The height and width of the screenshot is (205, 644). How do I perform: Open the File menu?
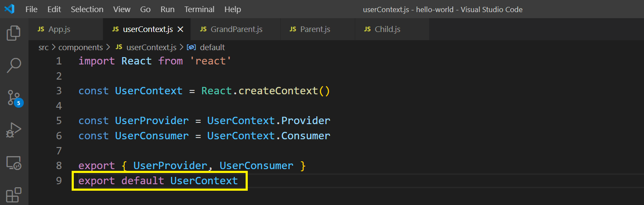[x=32, y=9]
